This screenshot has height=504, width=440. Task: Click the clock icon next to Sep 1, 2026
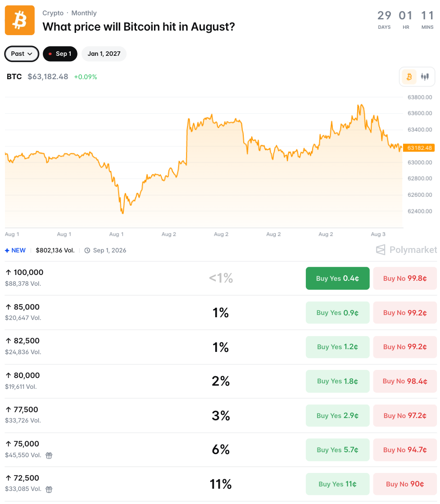[87, 250]
